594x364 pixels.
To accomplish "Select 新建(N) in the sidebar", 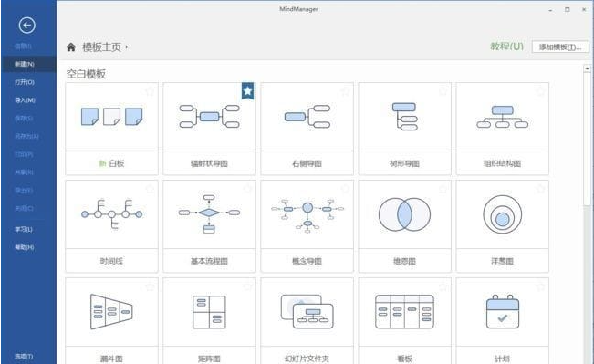I will pyautogui.click(x=29, y=64).
